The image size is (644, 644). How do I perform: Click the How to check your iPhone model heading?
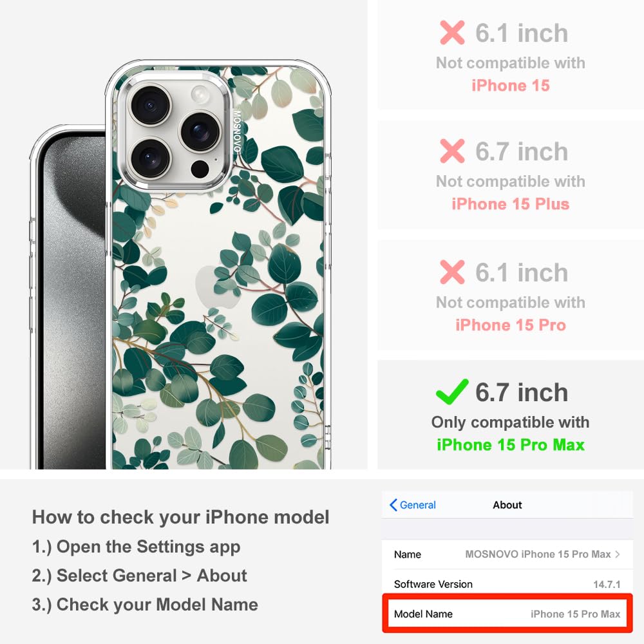pyautogui.click(x=181, y=516)
